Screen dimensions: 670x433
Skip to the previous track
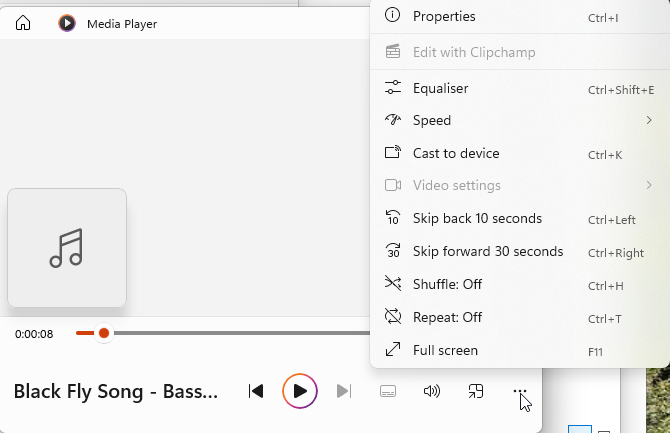(256, 391)
